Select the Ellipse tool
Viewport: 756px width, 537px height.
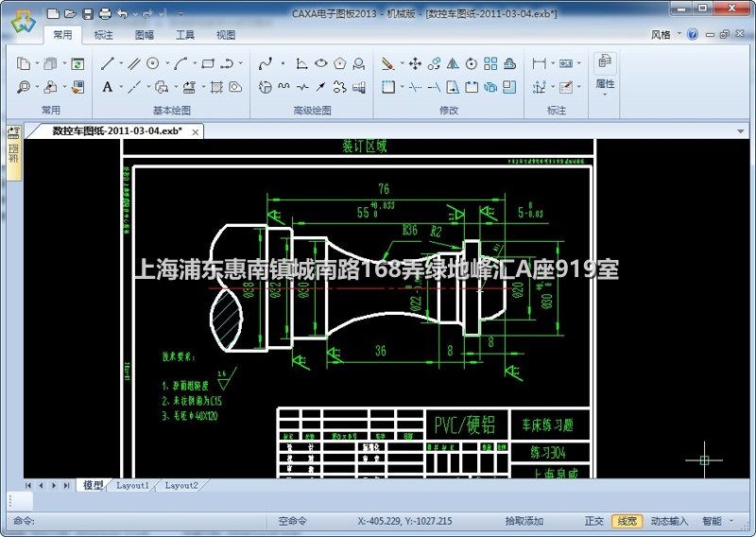coord(320,63)
